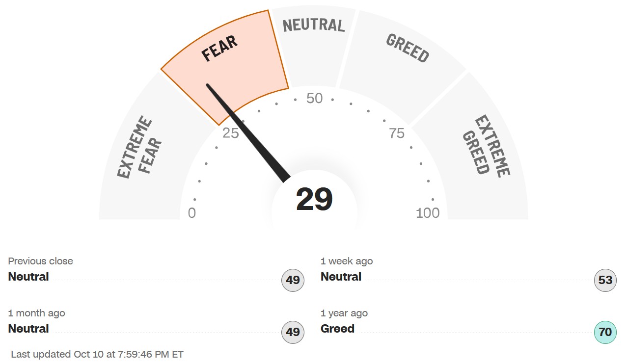Click the "1 month ago" label

(x=36, y=313)
